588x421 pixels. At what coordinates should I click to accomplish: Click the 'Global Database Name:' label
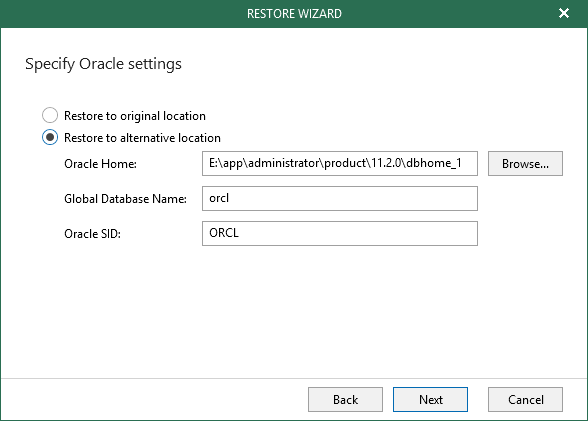125,199
